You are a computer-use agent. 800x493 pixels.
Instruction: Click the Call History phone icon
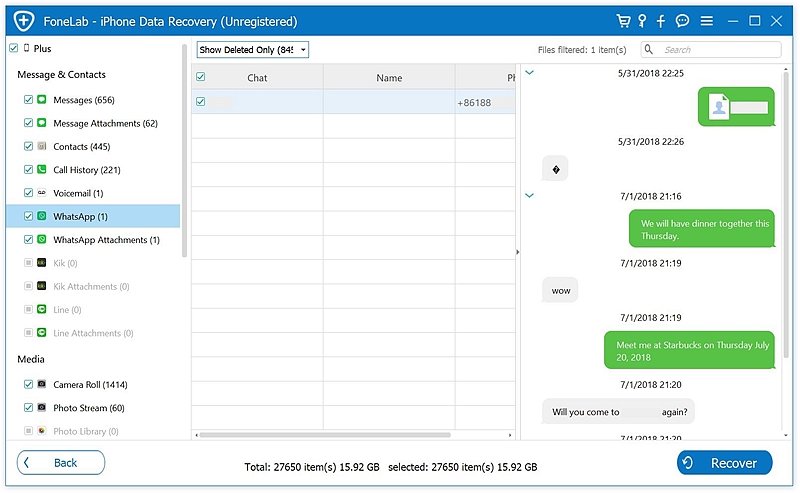[x=42, y=169]
